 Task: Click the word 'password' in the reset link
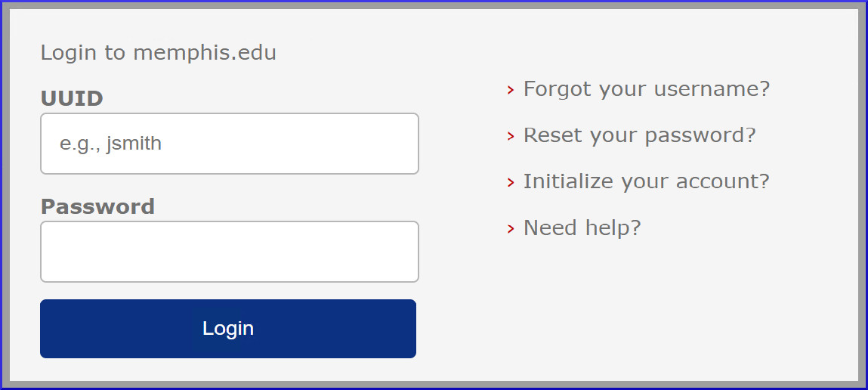700,135
